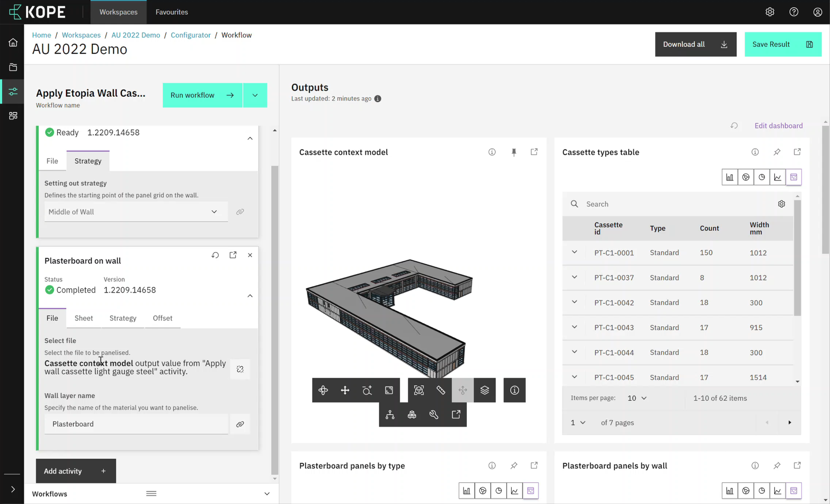Open the layers tool in model viewer

click(x=484, y=390)
